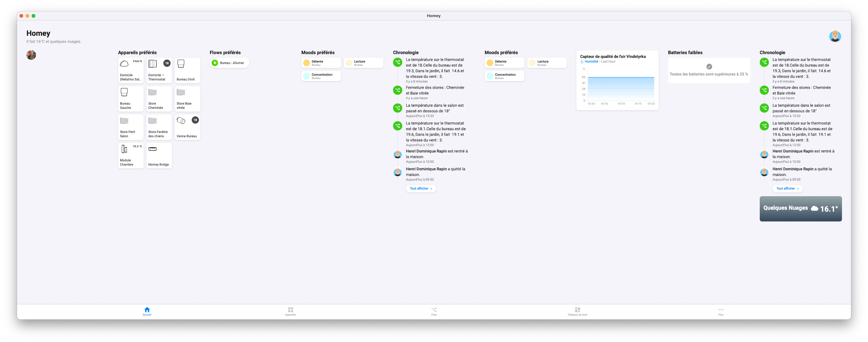Expand the right Chronologie via Tout afficher
This screenshot has height=342, width=868.
[787, 189]
